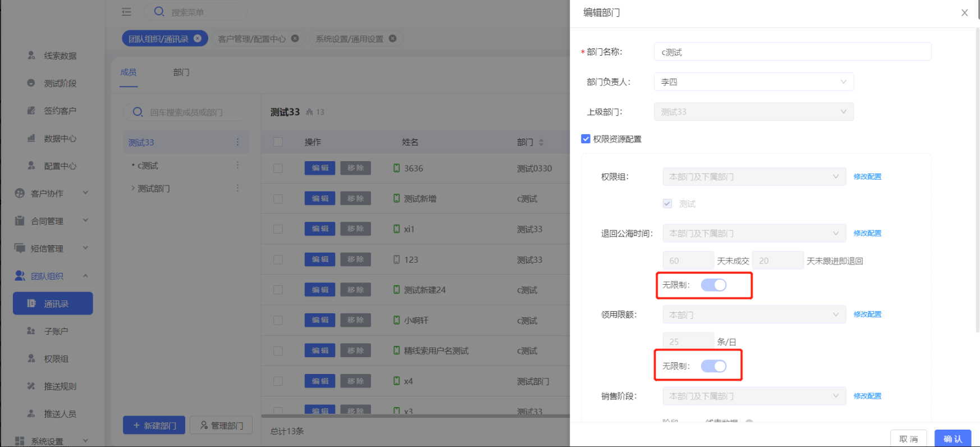Close the 编辑部门 panel with X

[964, 13]
